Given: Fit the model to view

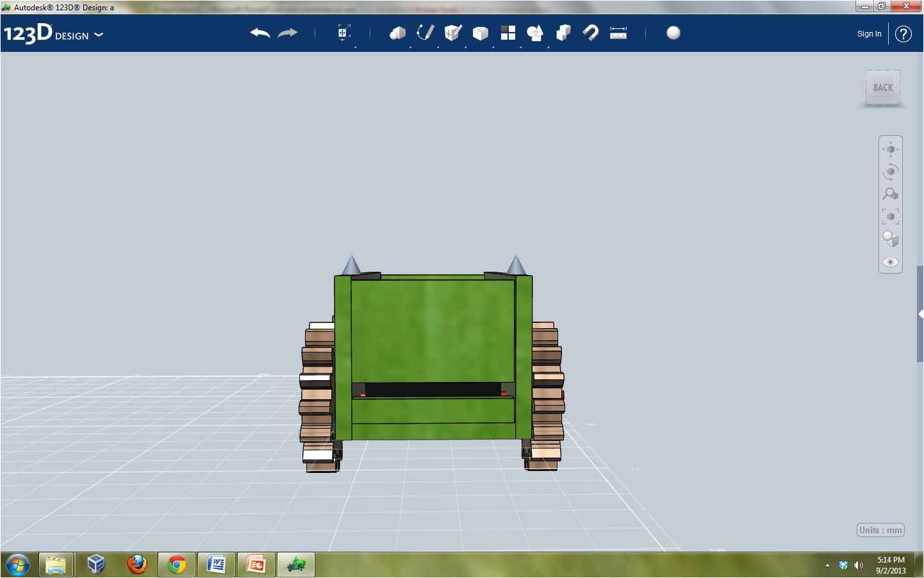Looking at the screenshot, I should (891, 217).
